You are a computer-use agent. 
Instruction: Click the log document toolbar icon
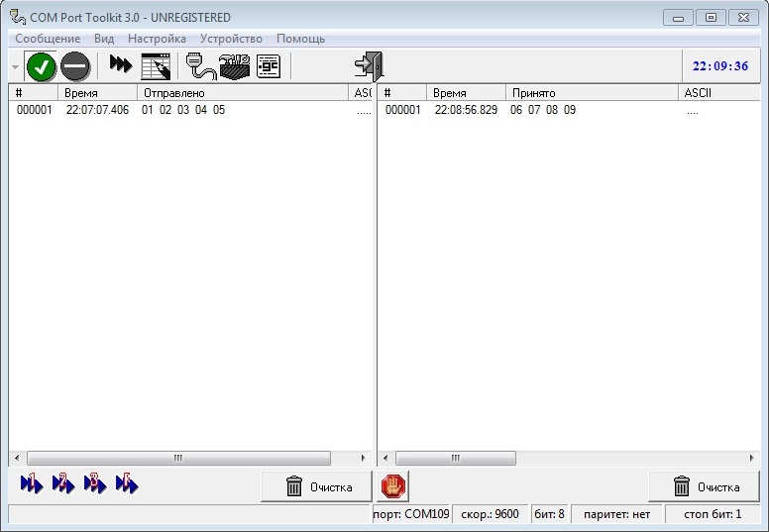tap(269, 66)
